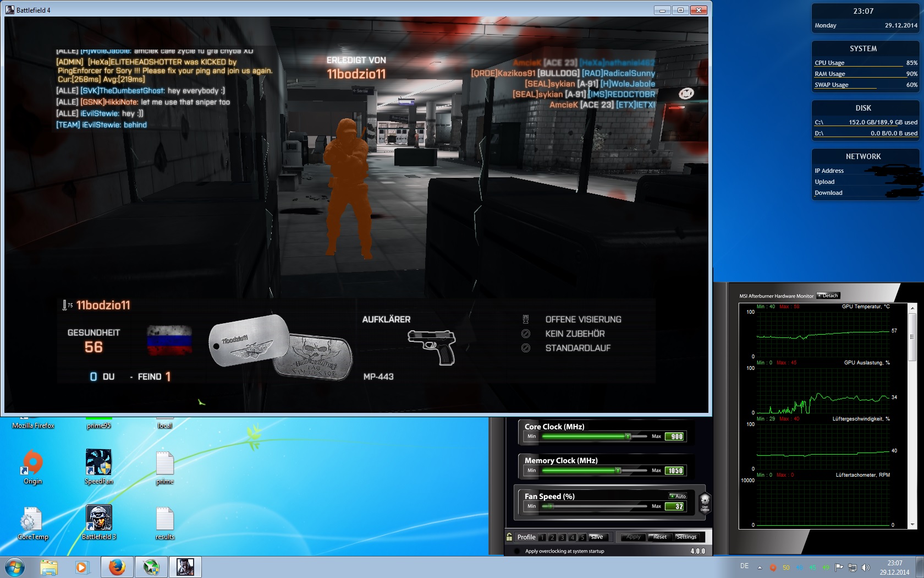Launch Windows Media Player from taskbar
Viewport: 924px width, 578px height.
click(81, 567)
